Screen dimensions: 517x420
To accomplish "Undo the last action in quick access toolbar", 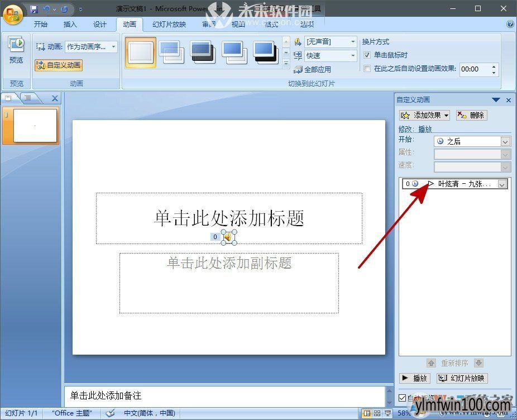I will click(x=46, y=9).
